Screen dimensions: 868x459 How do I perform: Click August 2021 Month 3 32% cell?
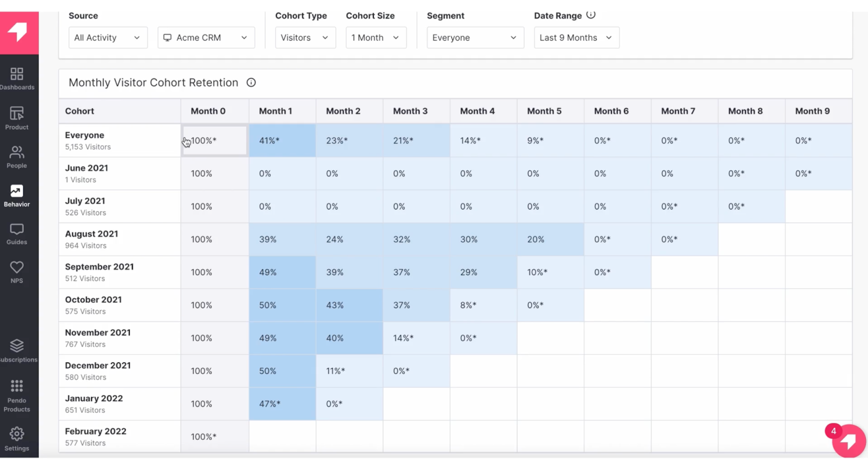(x=417, y=239)
